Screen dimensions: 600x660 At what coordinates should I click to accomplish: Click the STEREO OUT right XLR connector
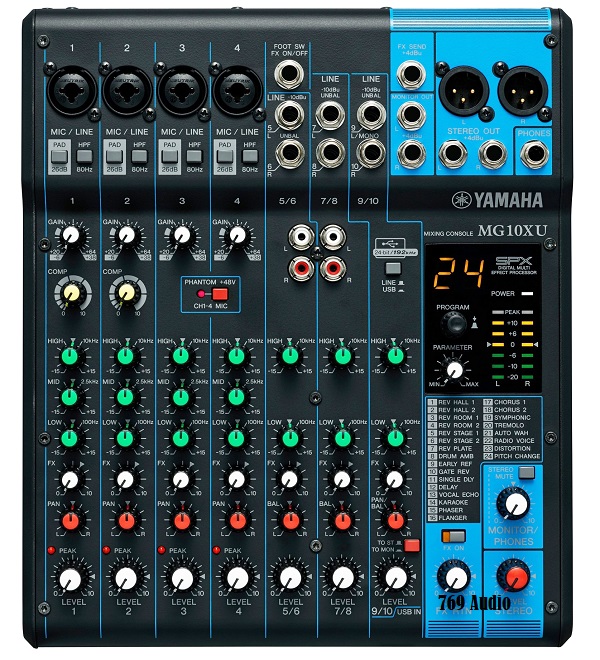coord(523,92)
